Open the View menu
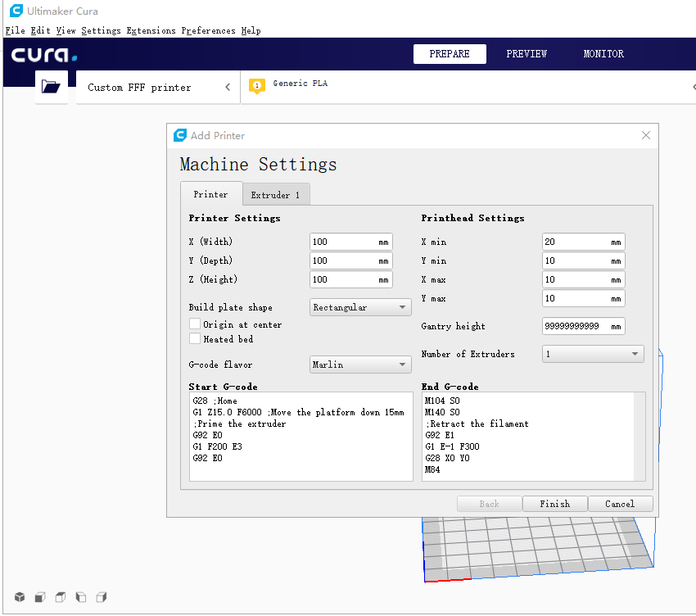Viewport: 696px width, 616px height. tap(66, 30)
